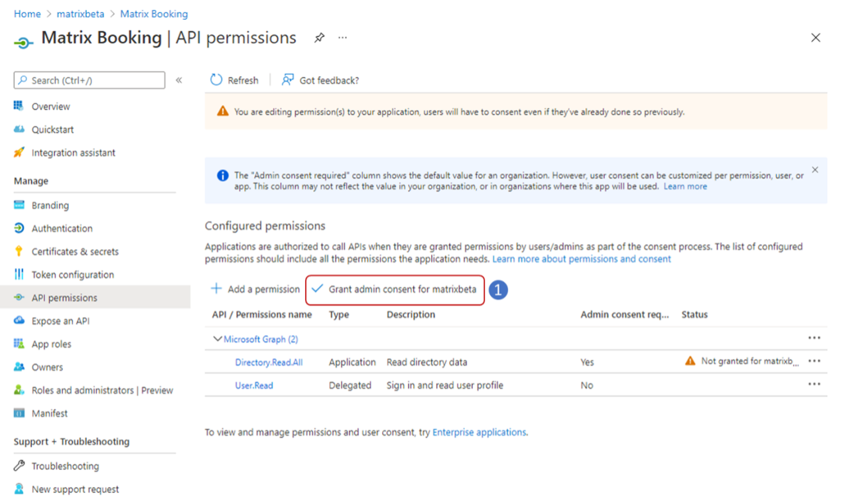843x504 pixels.
Task: Click the warning icon in Directory.Read.All status
Action: click(x=690, y=361)
